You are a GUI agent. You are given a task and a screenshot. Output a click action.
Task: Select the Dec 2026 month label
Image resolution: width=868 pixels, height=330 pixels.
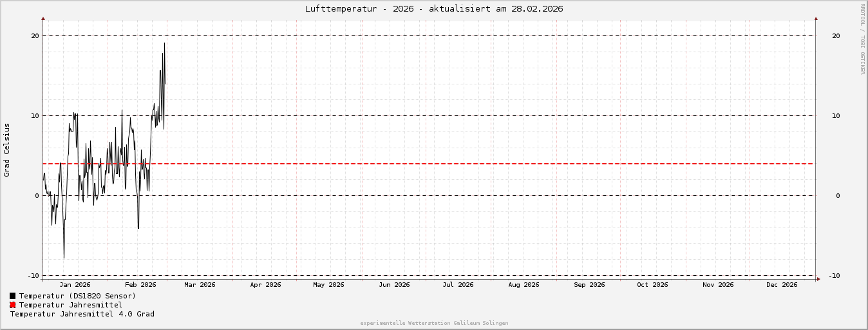[782, 284]
